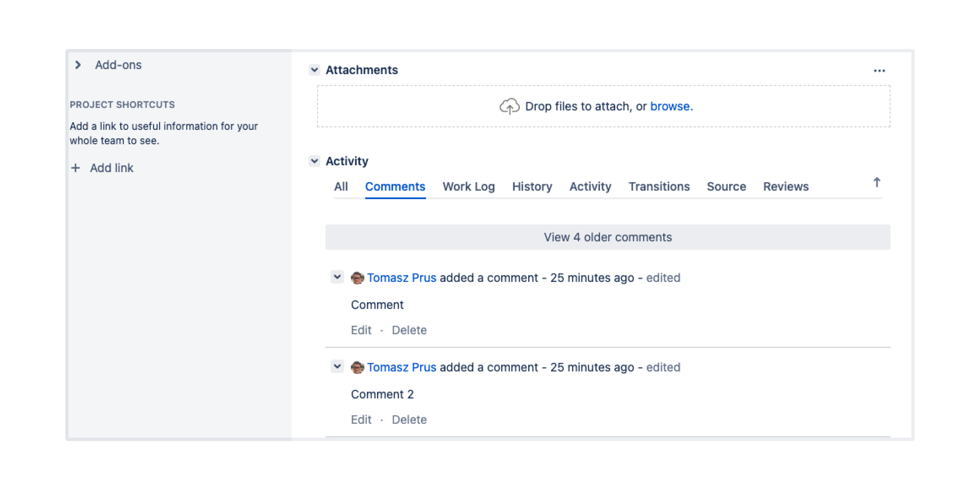
Task: Click the upload cloud icon
Action: click(x=509, y=106)
